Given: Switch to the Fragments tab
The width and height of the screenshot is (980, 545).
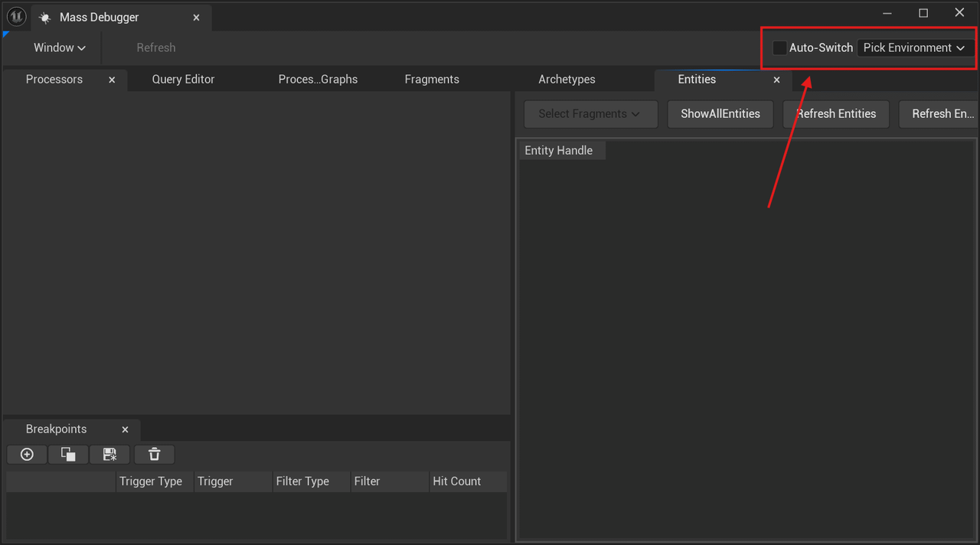Looking at the screenshot, I should pos(432,80).
